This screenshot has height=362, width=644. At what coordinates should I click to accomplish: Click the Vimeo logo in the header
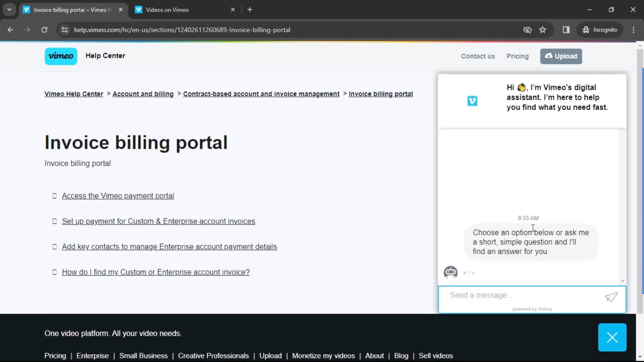tap(61, 56)
